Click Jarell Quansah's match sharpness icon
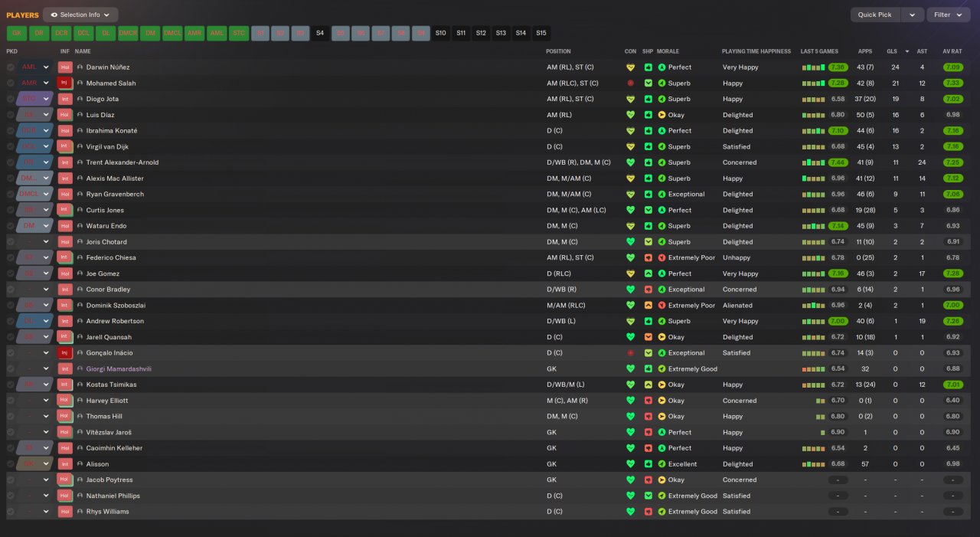Screen dimensions: 980x537 click(x=648, y=337)
